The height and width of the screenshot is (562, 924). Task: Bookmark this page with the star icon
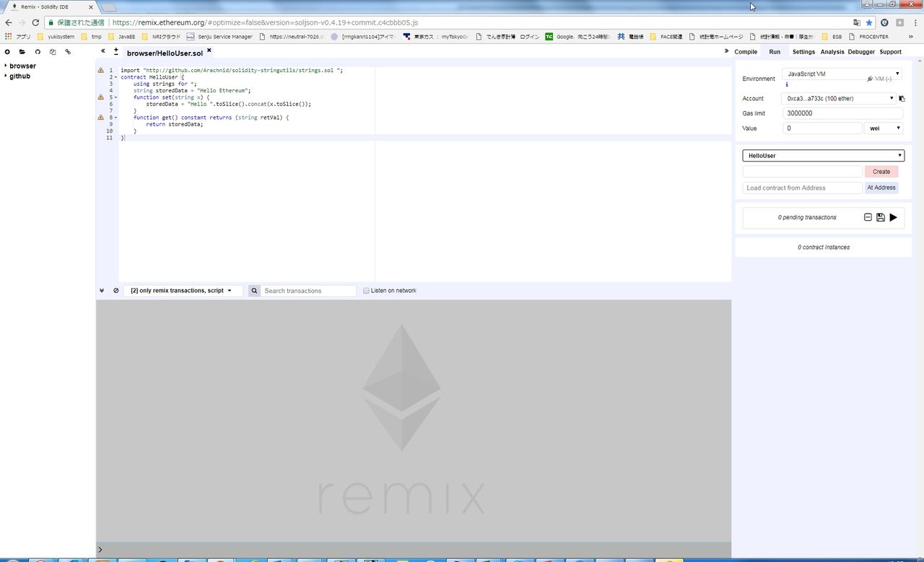coord(869,22)
